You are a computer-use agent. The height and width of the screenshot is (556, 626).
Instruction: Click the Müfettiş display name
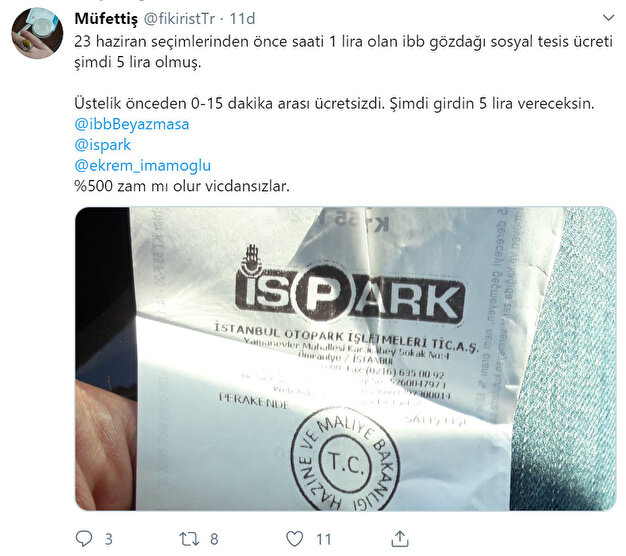point(106,18)
